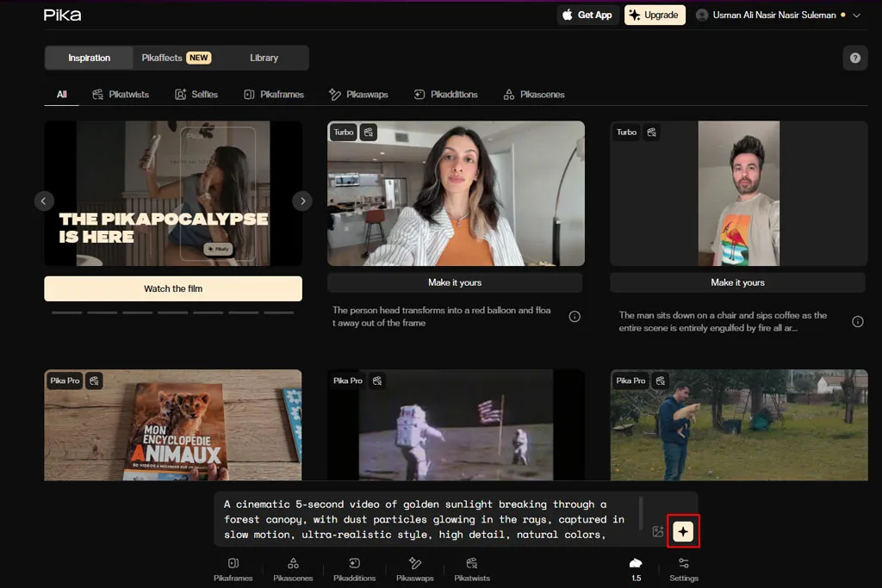882x588 pixels.
Task: Expand the user account dropdown chevron
Action: pos(857,15)
